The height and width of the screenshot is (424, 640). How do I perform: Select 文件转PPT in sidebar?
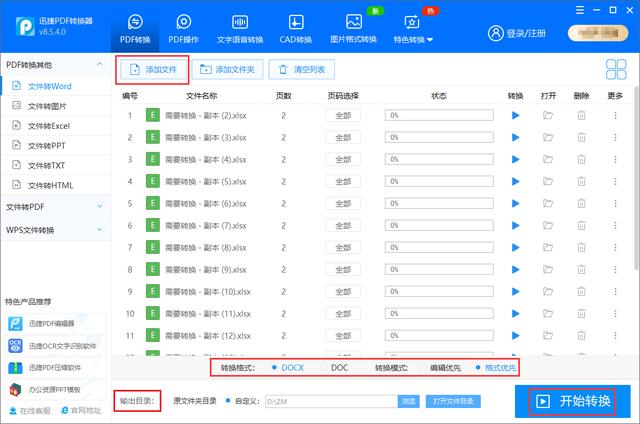click(x=56, y=146)
